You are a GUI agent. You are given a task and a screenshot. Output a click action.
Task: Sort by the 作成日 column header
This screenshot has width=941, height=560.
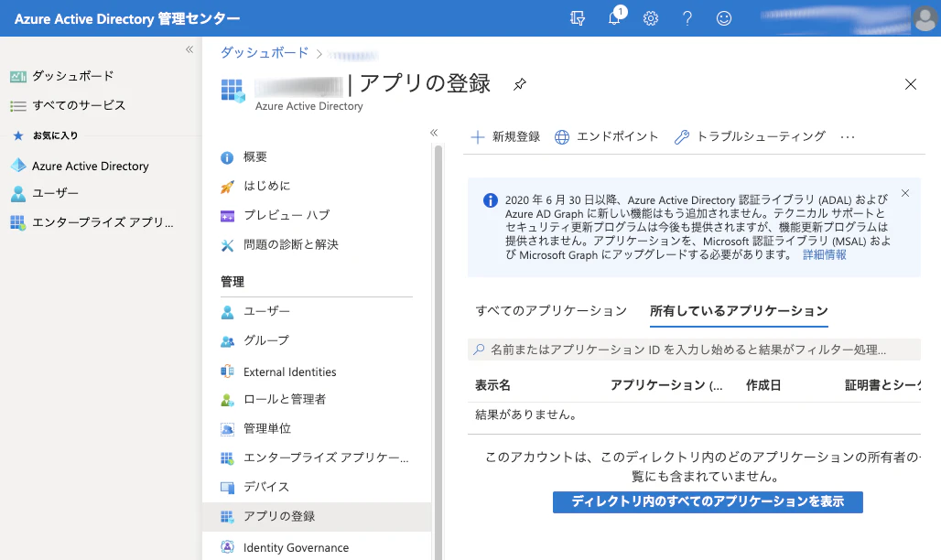[763, 385]
